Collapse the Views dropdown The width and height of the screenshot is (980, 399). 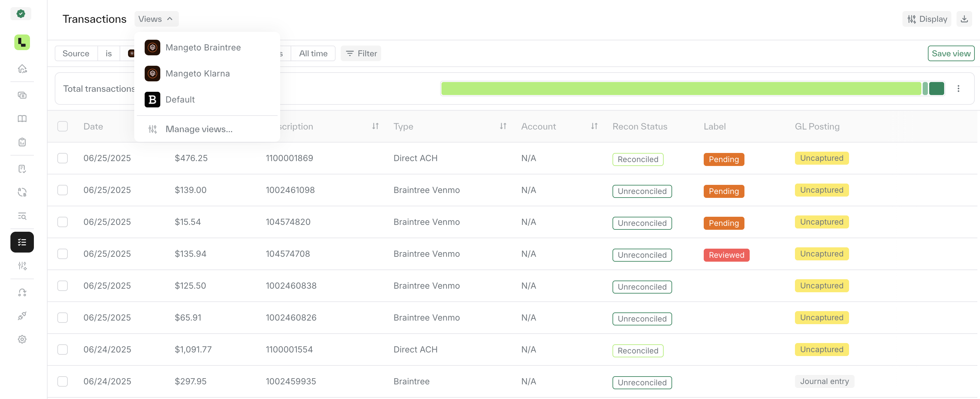coord(156,19)
